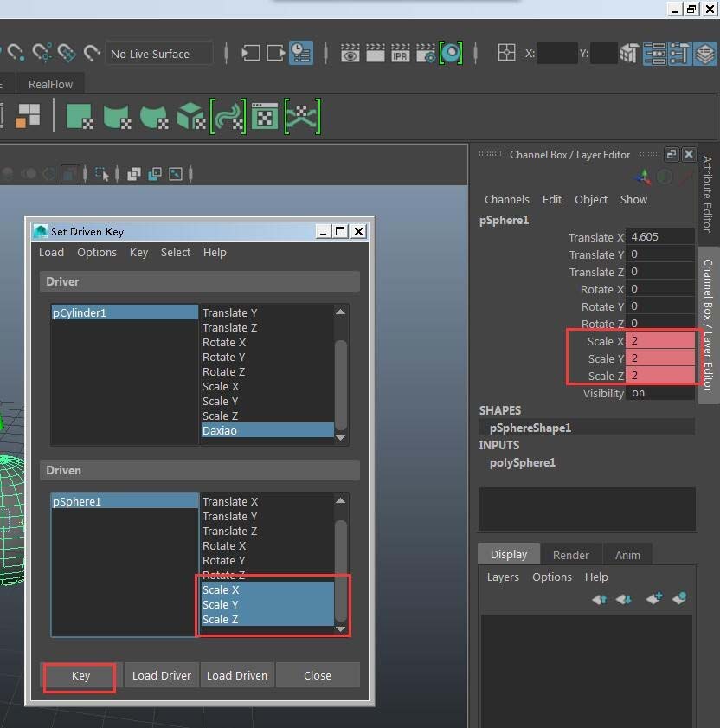The height and width of the screenshot is (728, 720).
Task: Toggle the Channel Box layers icon
Action: click(705, 53)
